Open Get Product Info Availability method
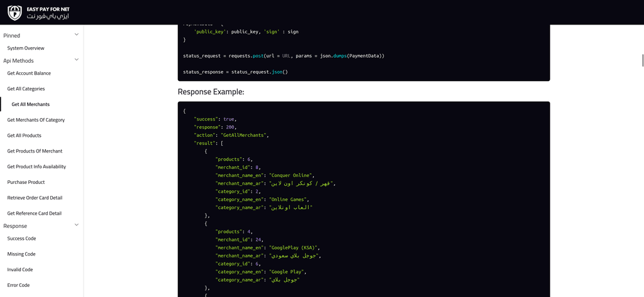 36,167
